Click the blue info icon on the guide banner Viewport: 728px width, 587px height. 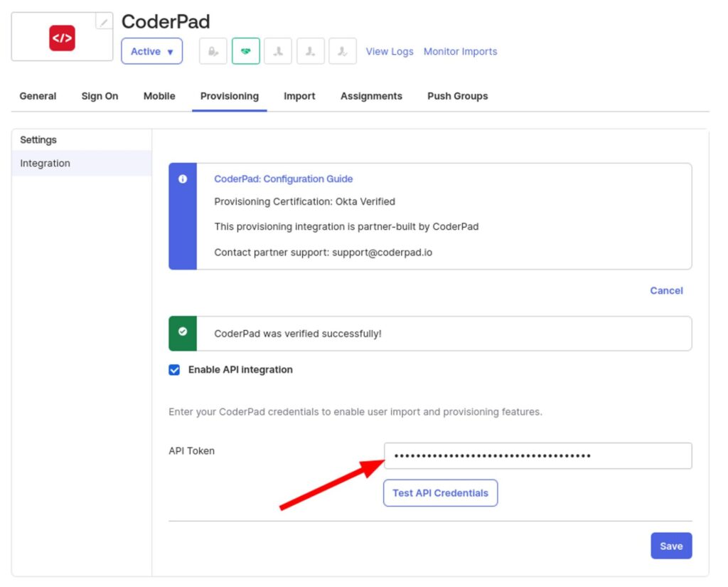click(x=183, y=179)
